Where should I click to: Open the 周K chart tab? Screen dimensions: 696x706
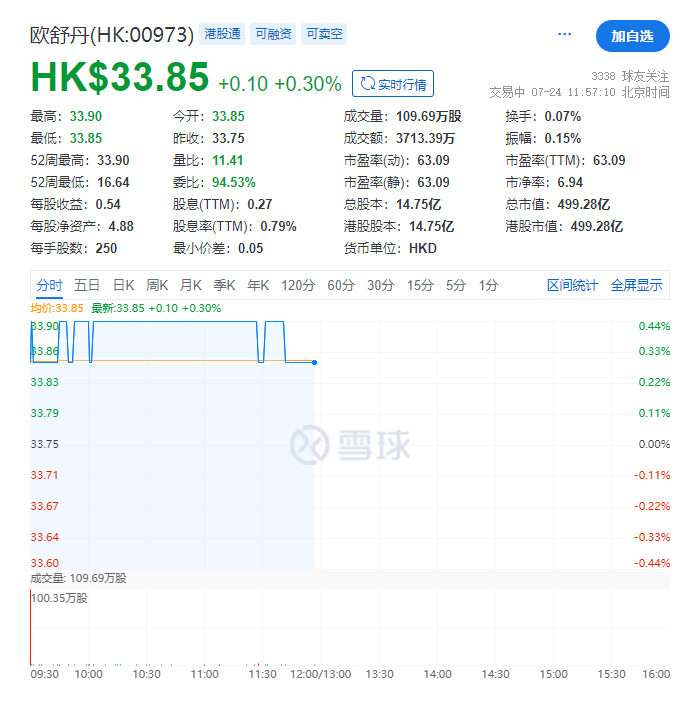pos(157,285)
